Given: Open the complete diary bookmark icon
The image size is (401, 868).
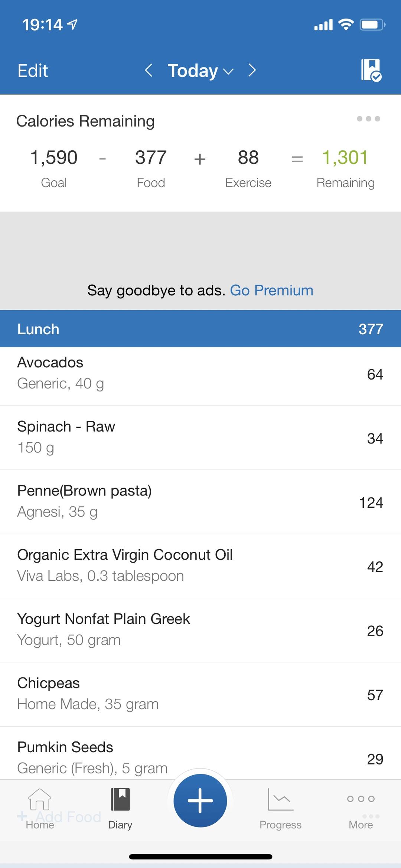Looking at the screenshot, I should 371,70.
